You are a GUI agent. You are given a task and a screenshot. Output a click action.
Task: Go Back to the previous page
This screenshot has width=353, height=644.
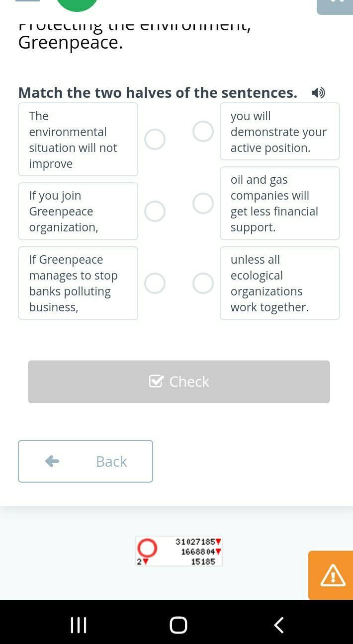tap(86, 461)
